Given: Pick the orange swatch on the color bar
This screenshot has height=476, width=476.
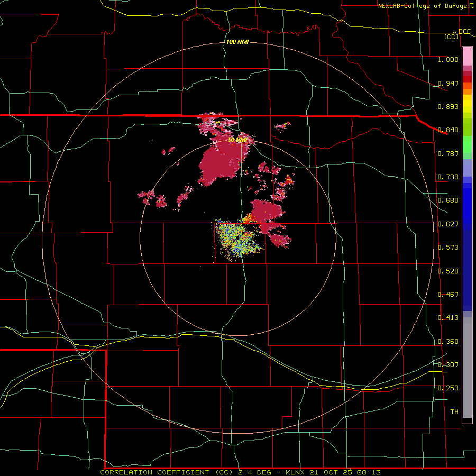Looking at the screenshot, I should click(467, 91).
